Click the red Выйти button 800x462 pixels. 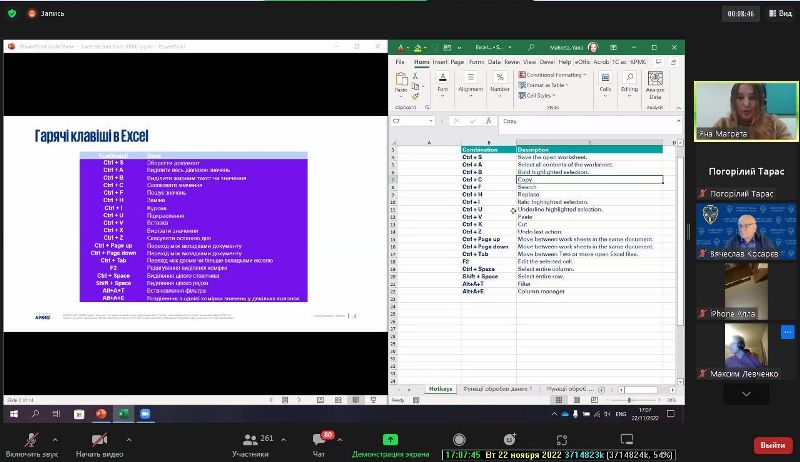click(x=771, y=444)
